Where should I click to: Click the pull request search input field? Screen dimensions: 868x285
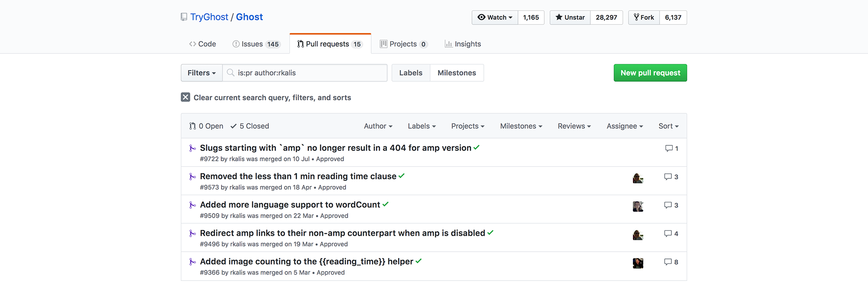(x=305, y=73)
